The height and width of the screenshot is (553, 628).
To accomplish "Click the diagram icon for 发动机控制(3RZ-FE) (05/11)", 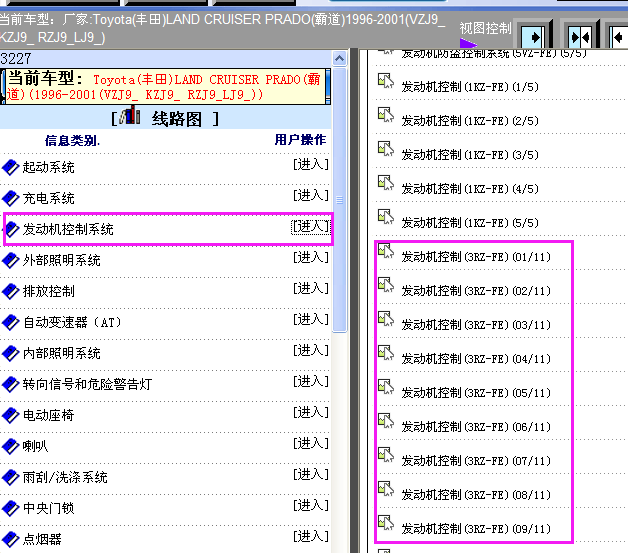I will pyautogui.click(x=386, y=387).
